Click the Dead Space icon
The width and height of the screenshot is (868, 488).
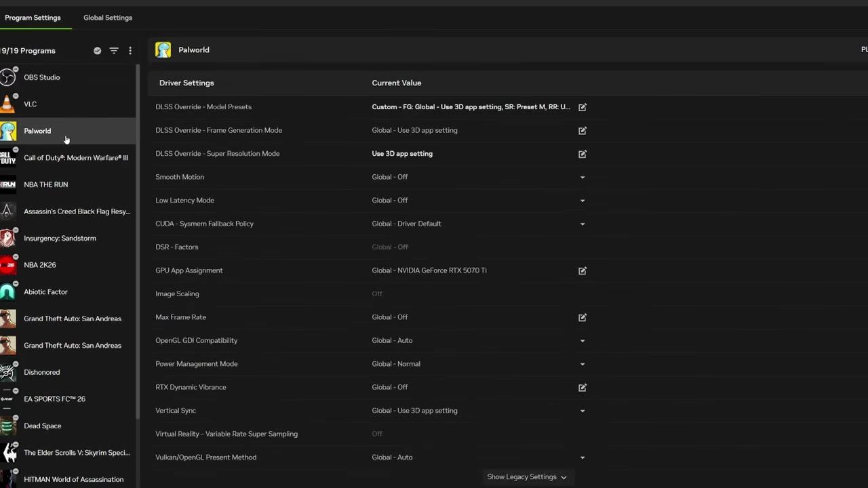tap(7, 426)
